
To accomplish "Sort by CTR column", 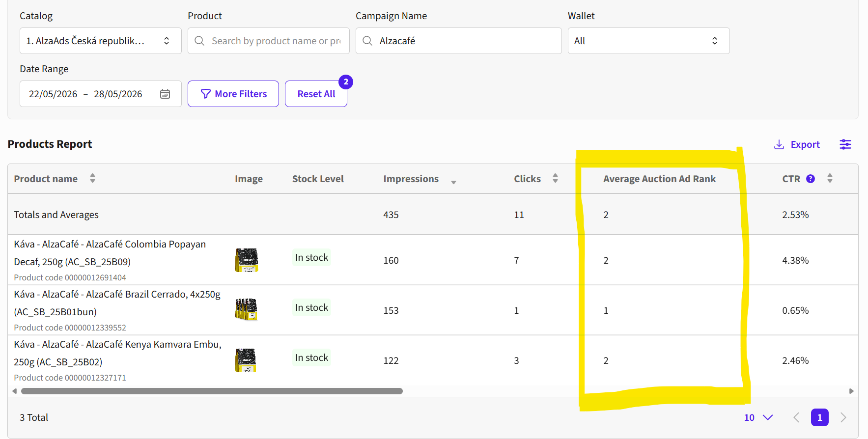I will (x=830, y=178).
